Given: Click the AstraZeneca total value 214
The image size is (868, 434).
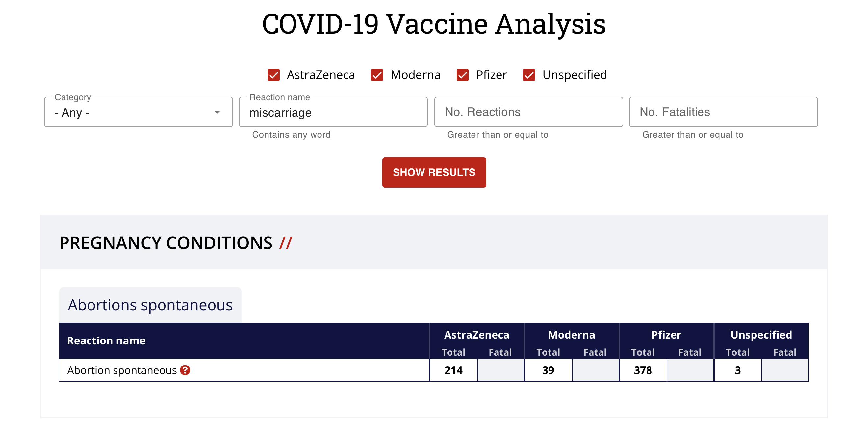Looking at the screenshot, I should coord(453,370).
